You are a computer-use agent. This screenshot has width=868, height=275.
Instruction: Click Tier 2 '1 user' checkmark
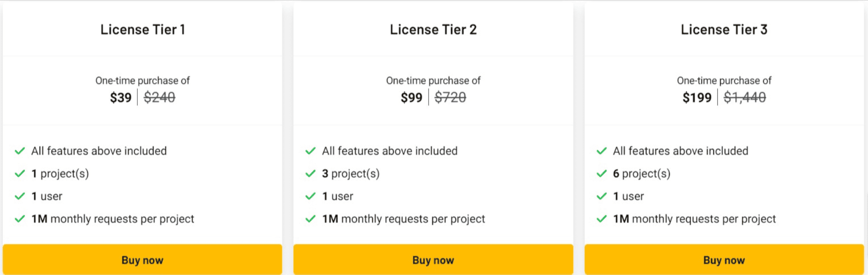coord(311,196)
